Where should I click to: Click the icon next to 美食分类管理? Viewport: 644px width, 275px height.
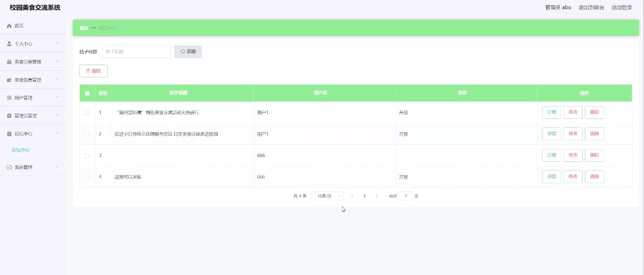(x=9, y=62)
